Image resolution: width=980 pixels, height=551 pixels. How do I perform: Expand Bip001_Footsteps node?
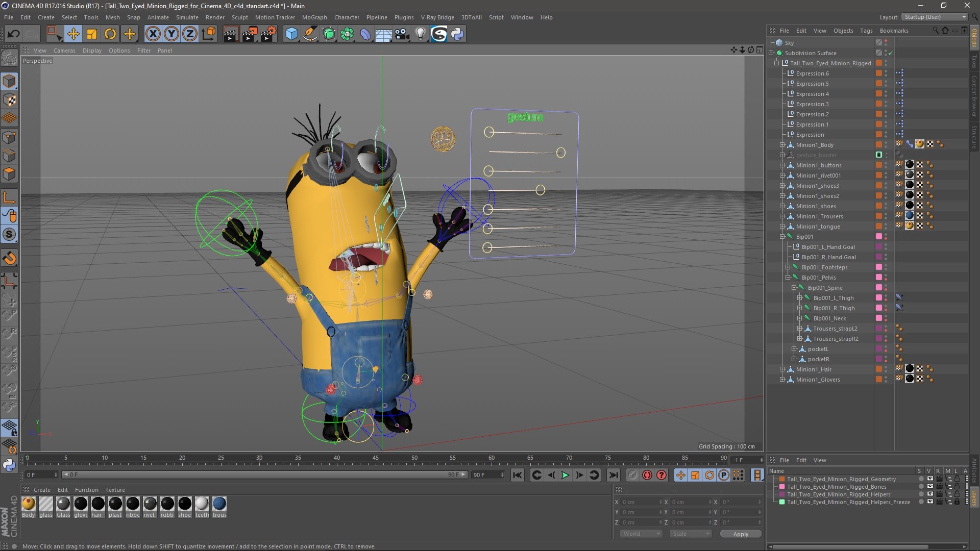pos(788,267)
